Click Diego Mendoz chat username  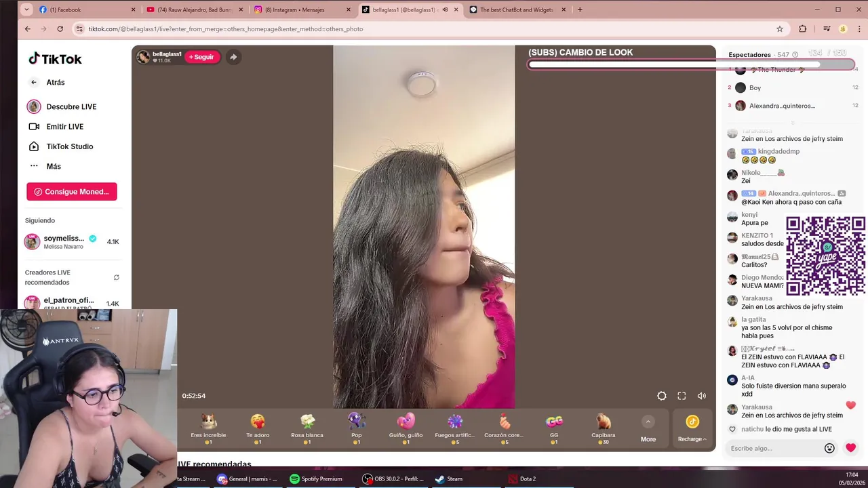click(x=762, y=277)
